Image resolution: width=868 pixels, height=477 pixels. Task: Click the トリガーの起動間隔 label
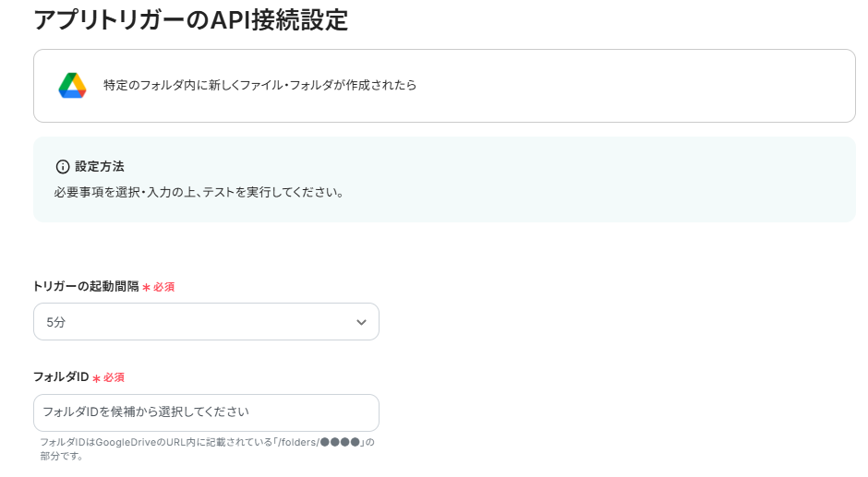click(x=86, y=286)
